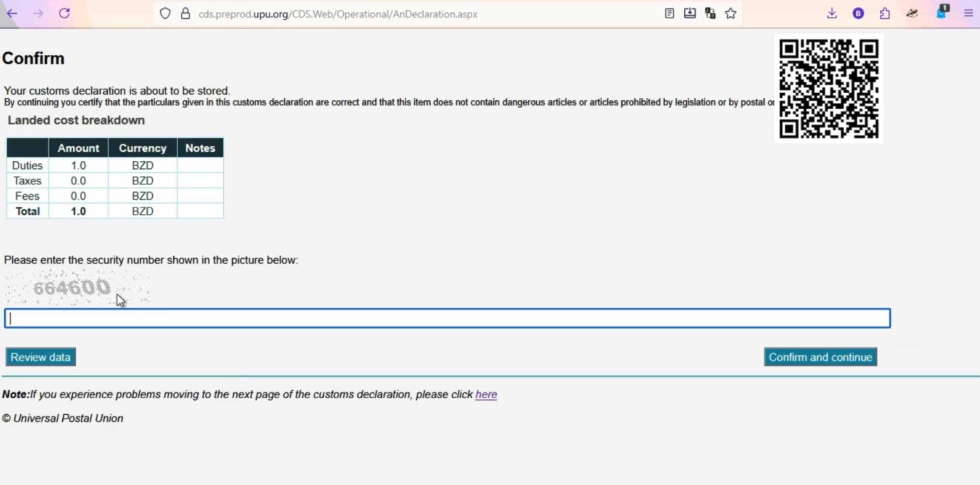Screen dimensions: 980x485
Task: Click the purple account avatar icon
Action: (x=858, y=14)
